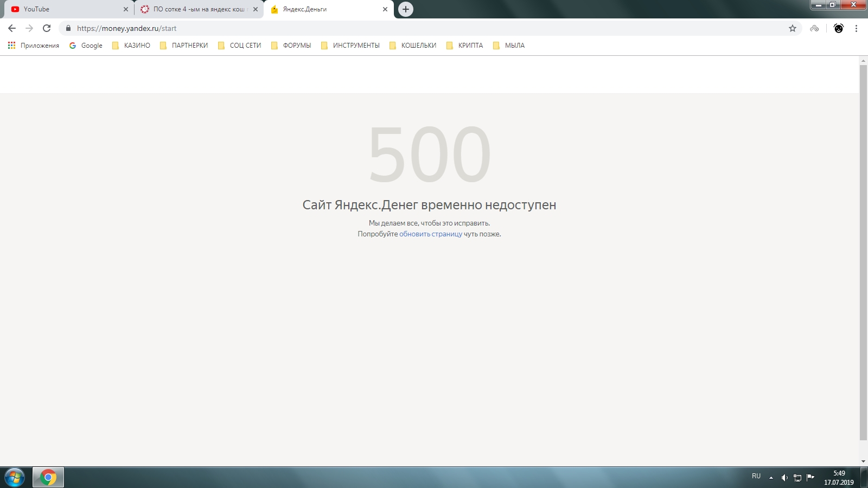Image resolution: width=868 pixels, height=488 pixels.
Task: Select the Яндекс.Деньги tab
Action: 328,9
